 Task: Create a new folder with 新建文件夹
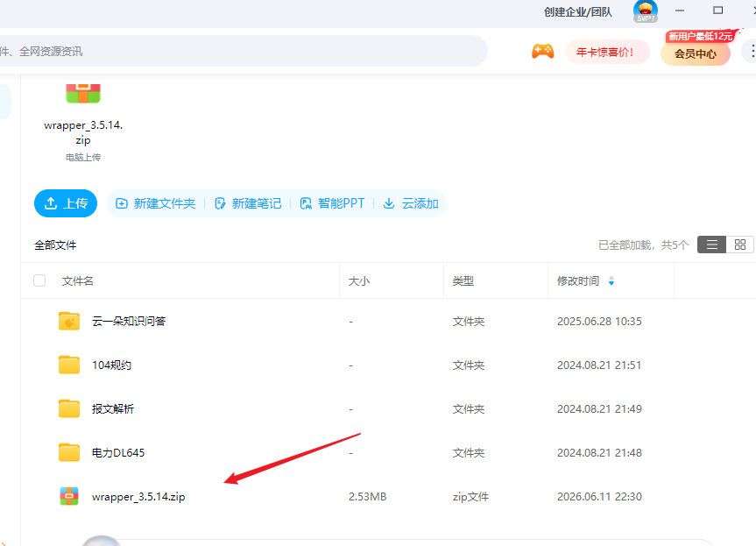coord(156,203)
